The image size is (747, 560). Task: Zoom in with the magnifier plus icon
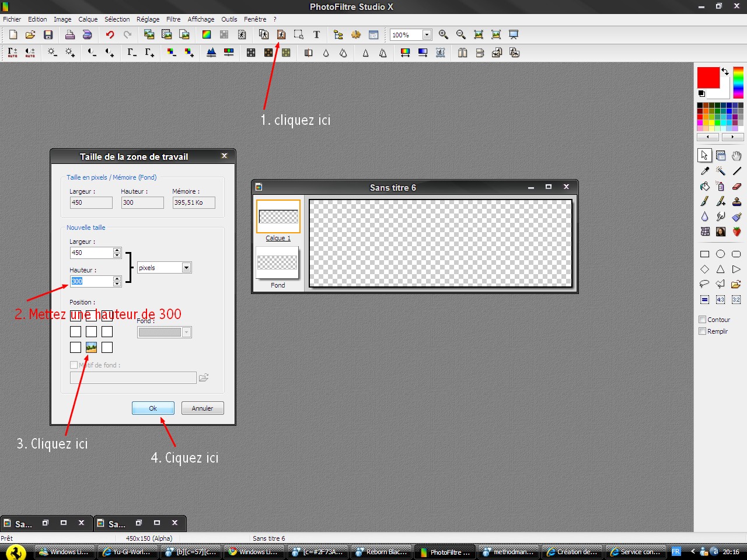pyautogui.click(x=444, y=34)
